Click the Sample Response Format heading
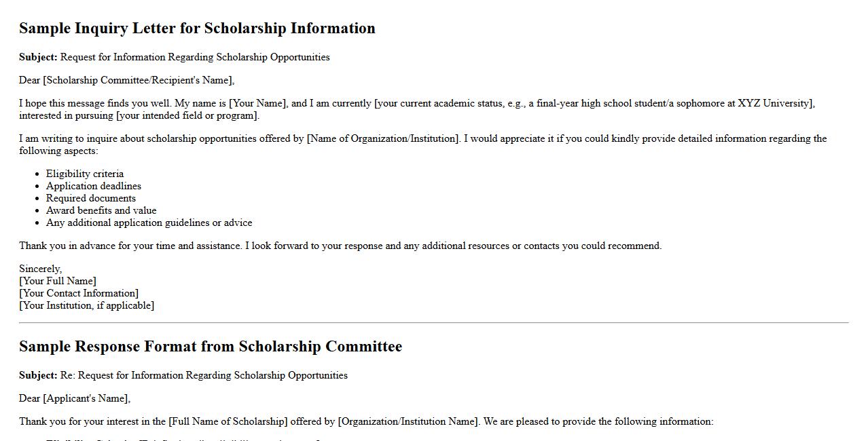 pyautogui.click(x=211, y=347)
